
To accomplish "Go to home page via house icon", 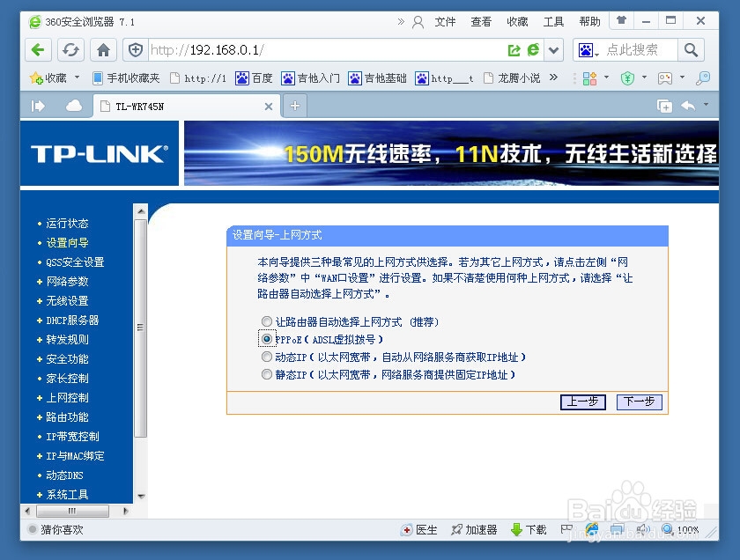I will pos(103,49).
